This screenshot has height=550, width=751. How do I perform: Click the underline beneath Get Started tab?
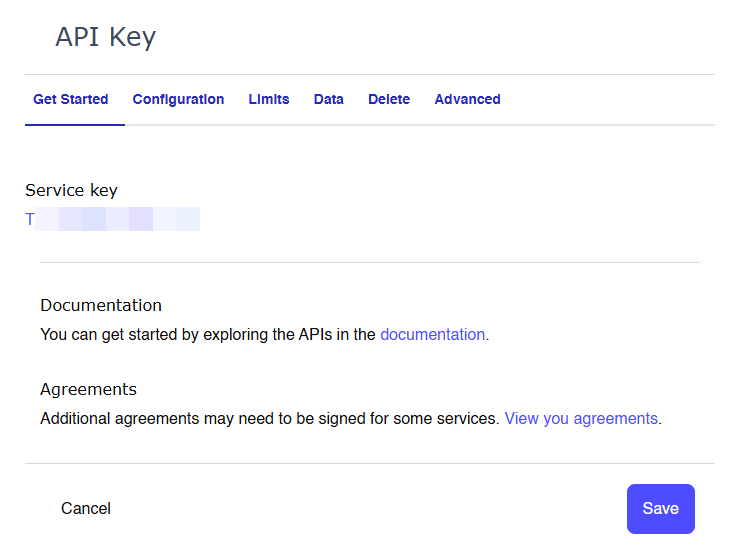click(x=75, y=125)
